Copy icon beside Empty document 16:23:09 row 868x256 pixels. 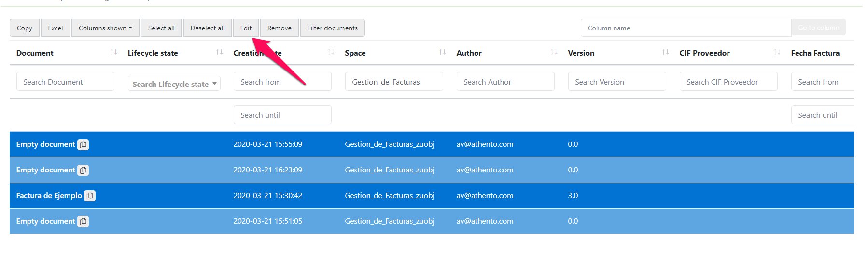click(x=84, y=170)
